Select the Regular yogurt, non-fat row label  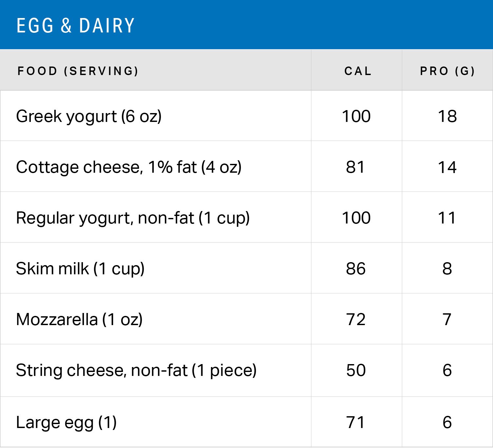coord(133,218)
